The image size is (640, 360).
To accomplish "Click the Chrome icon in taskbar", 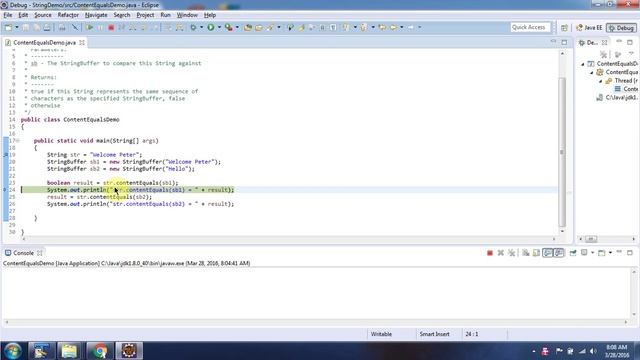I will (99, 351).
